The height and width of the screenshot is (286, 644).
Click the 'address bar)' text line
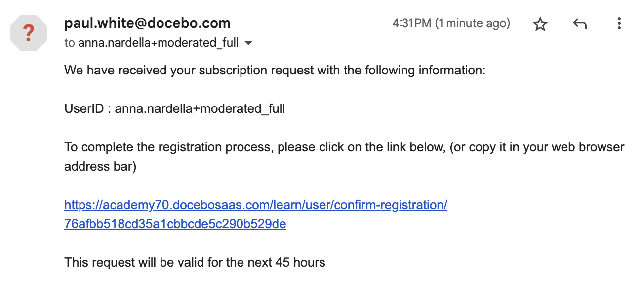click(x=100, y=167)
